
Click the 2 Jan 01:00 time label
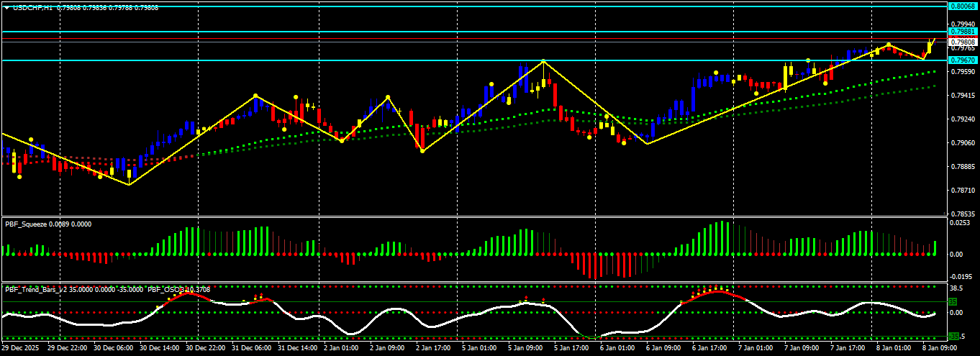(x=342, y=348)
